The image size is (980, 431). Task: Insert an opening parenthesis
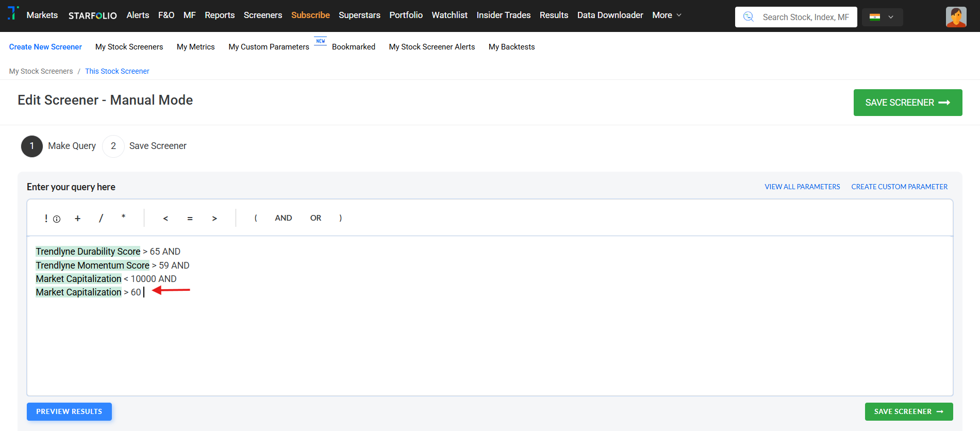(x=256, y=218)
